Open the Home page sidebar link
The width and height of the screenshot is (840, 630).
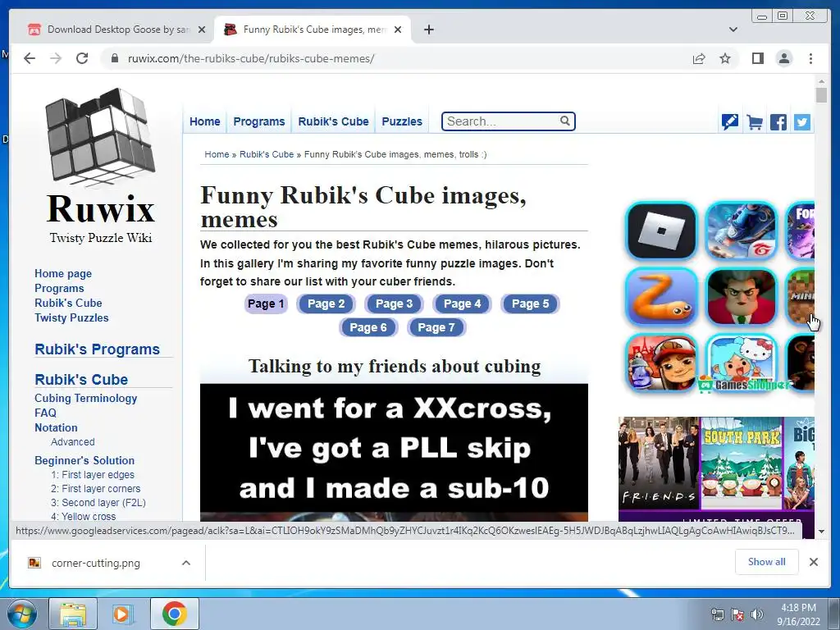pos(63,273)
